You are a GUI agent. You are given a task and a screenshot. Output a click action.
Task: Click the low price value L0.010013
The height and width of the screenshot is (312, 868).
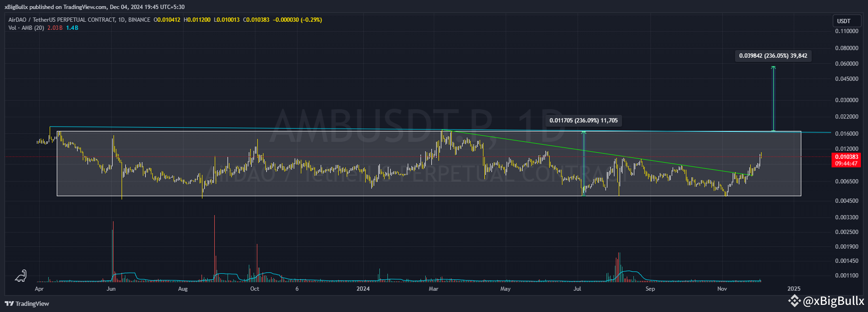coord(227,20)
